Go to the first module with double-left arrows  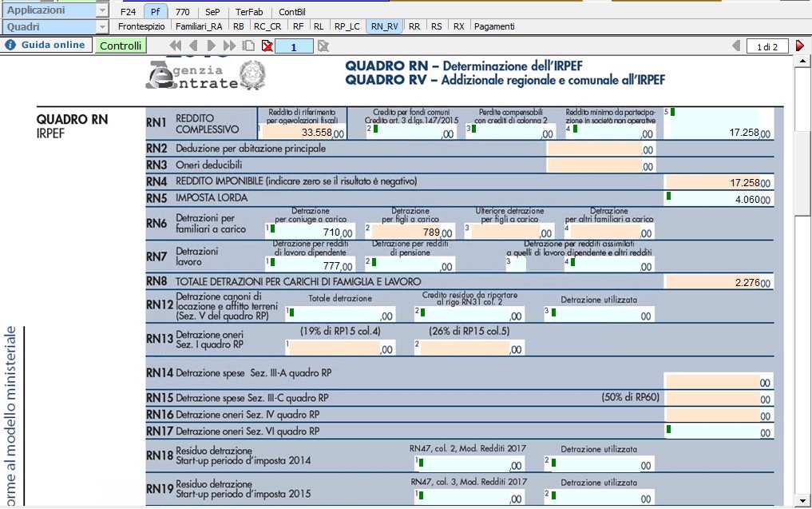[x=176, y=46]
